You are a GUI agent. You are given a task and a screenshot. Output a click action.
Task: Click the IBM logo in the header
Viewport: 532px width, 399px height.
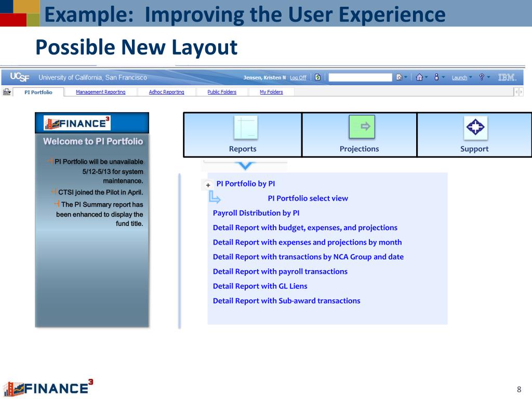tap(507, 77)
